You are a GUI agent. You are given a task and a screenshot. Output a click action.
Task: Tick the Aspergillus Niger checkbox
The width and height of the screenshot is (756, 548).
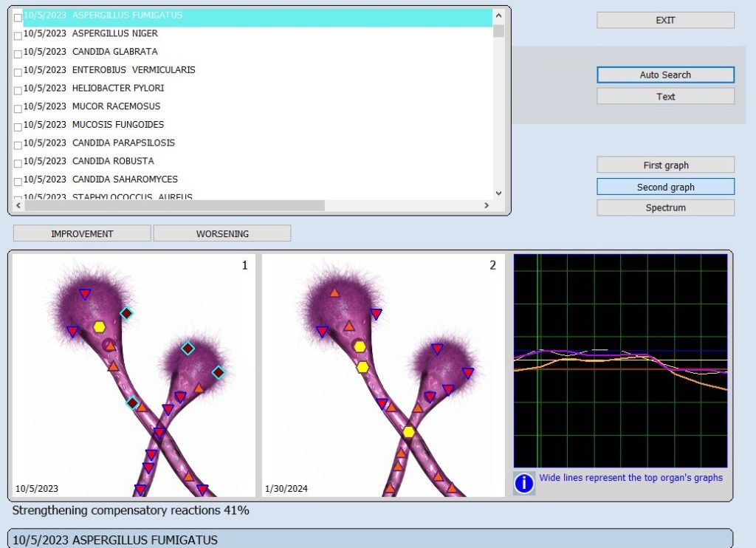pos(18,35)
